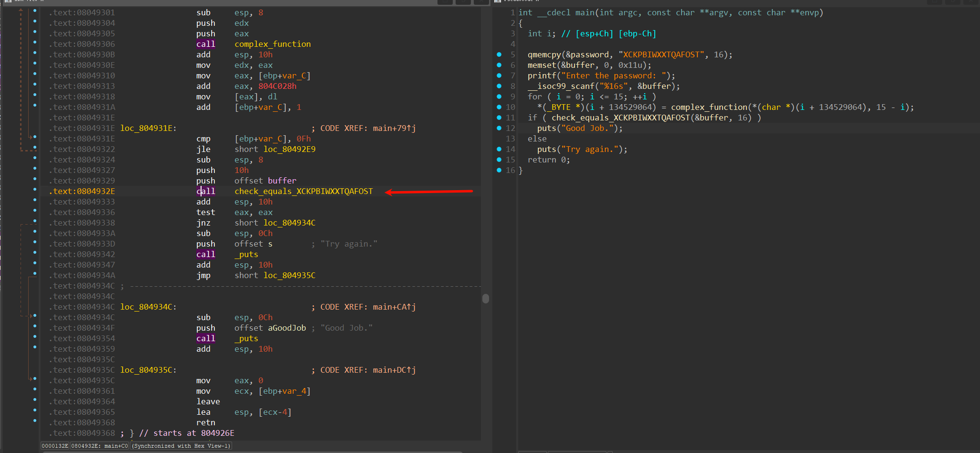Toggle breakpoint dot on pseudocode line 16
Viewport: 980px width, 453px height.
[x=499, y=170]
